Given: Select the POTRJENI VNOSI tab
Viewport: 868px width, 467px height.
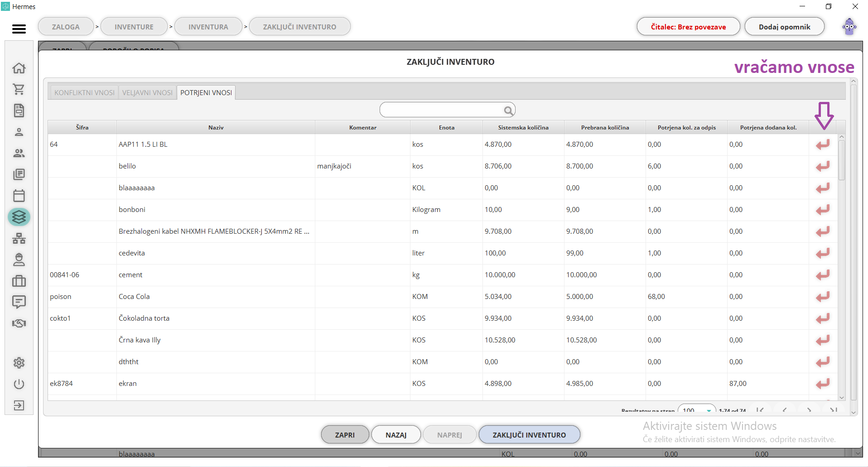Looking at the screenshot, I should (206, 92).
